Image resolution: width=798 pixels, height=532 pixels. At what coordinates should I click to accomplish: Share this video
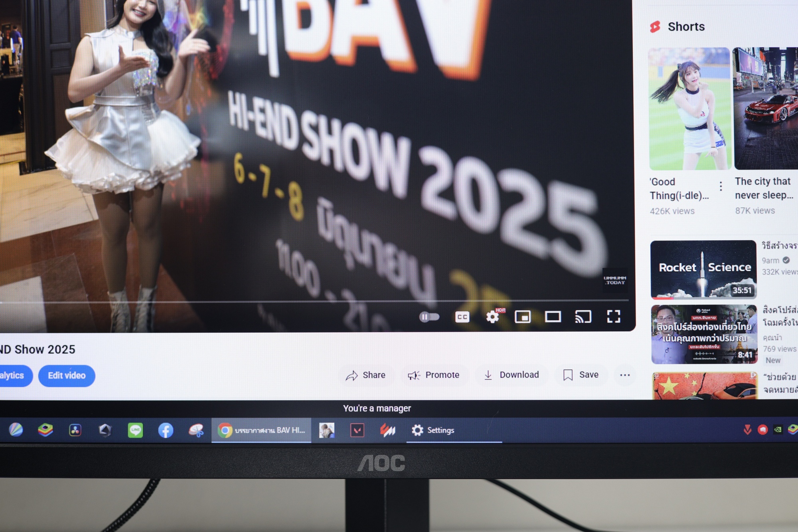(x=365, y=375)
